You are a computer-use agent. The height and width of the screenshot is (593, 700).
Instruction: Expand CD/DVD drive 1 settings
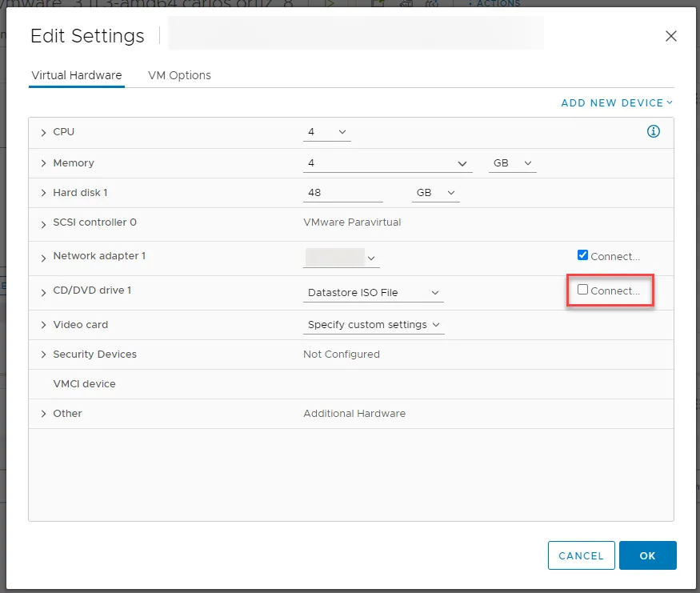pos(43,293)
